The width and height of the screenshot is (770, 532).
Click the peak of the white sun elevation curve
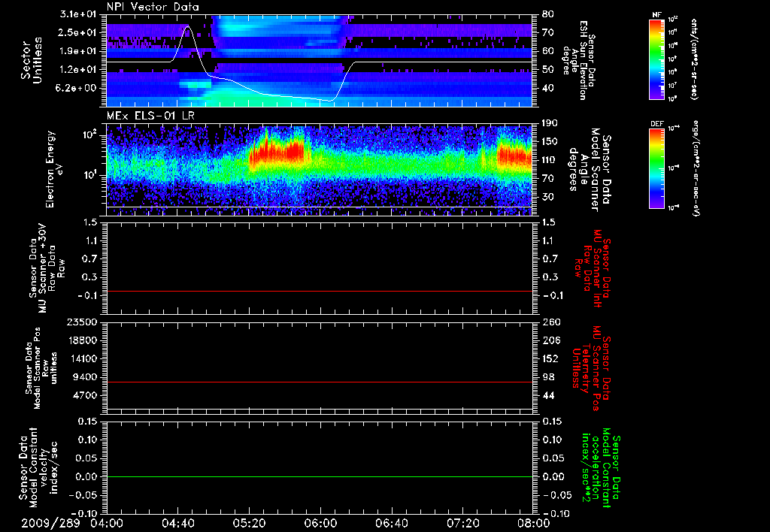pyautogui.click(x=188, y=26)
